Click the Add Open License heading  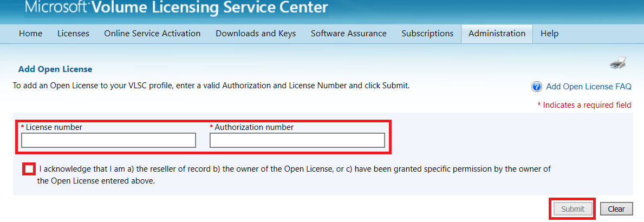point(55,69)
